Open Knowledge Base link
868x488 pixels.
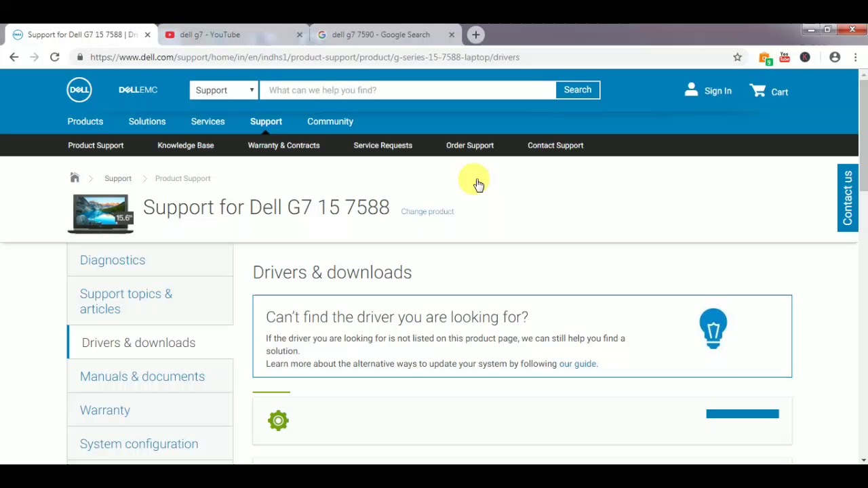pyautogui.click(x=186, y=145)
